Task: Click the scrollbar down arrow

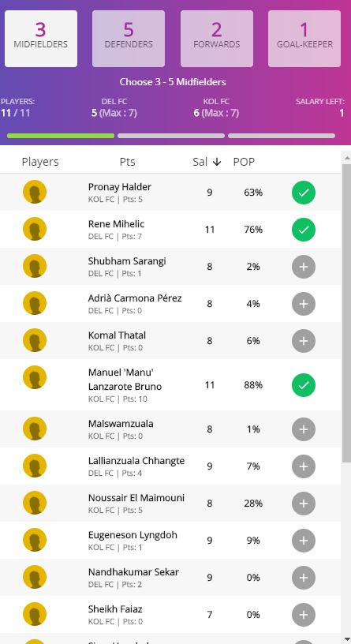Action: click(346, 639)
